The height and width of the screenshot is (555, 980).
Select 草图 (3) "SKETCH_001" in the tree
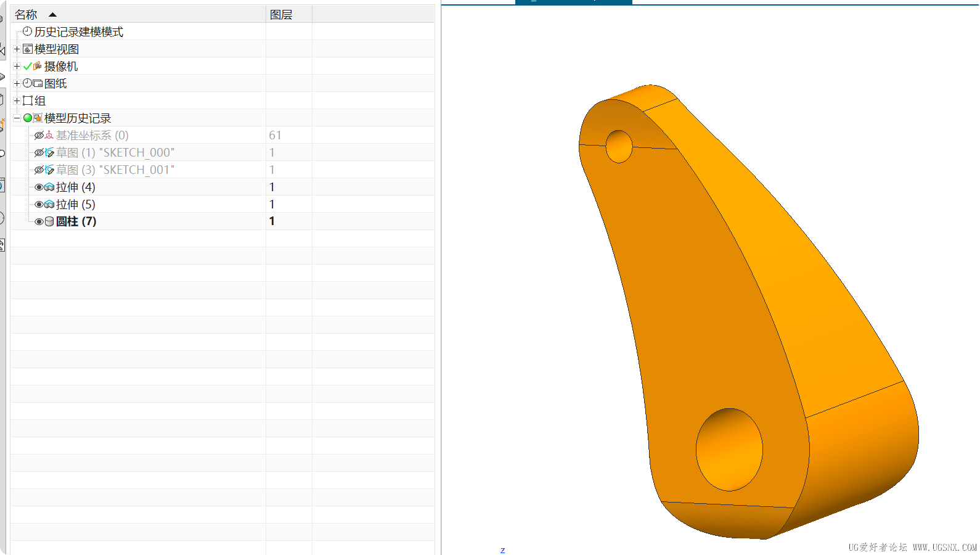[x=115, y=170]
